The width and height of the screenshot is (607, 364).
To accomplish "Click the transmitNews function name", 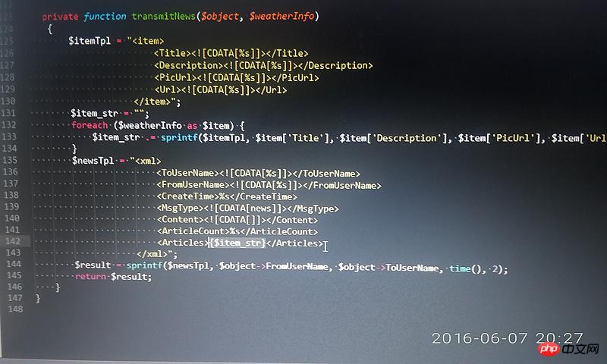I will coord(163,16).
